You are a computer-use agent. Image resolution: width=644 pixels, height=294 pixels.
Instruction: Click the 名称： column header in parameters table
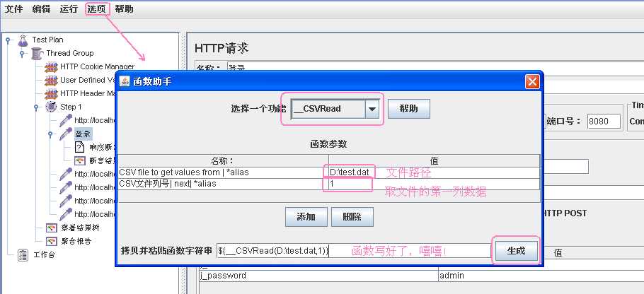click(x=224, y=160)
